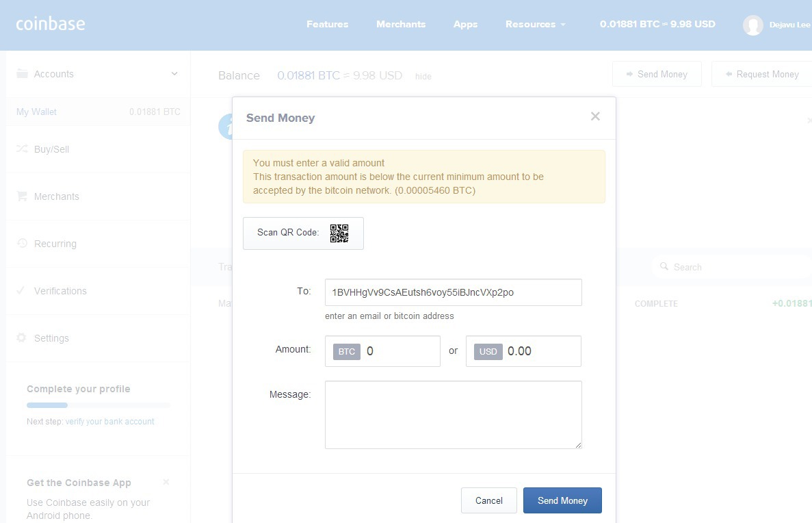812x523 pixels.
Task: Click the BTC currency label
Action: click(346, 351)
